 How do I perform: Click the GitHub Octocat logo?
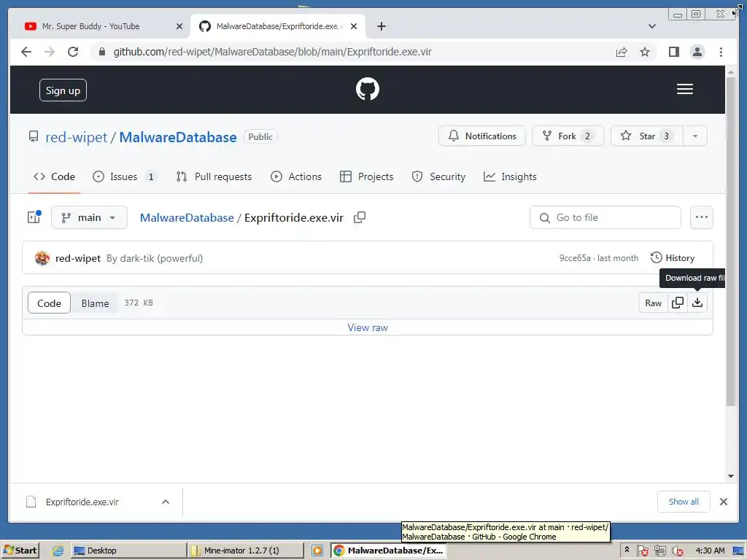[x=368, y=89]
